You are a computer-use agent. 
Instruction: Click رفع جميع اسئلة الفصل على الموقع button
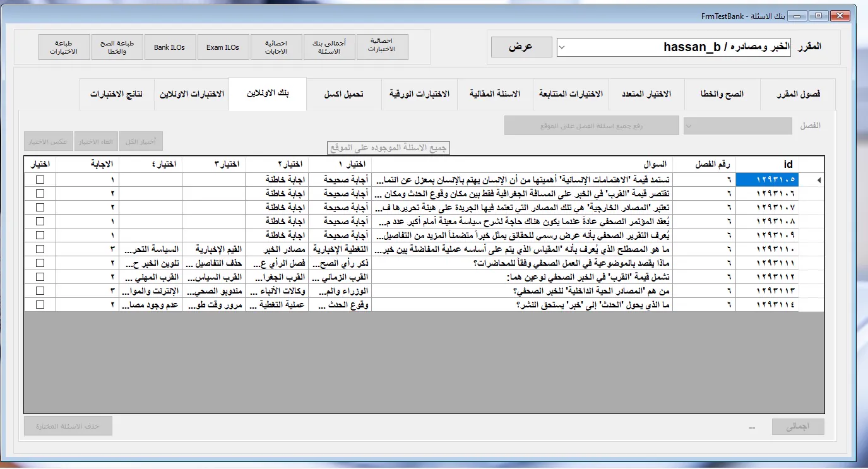pos(592,126)
